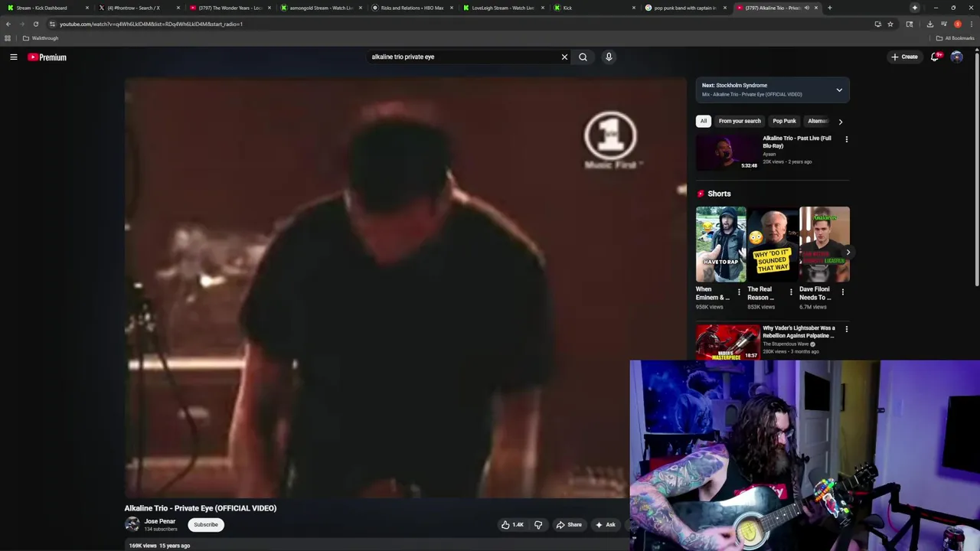The width and height of the screenshot is (980, 551).
Task: Open The Real Reason short
Action: coord(773,244)
